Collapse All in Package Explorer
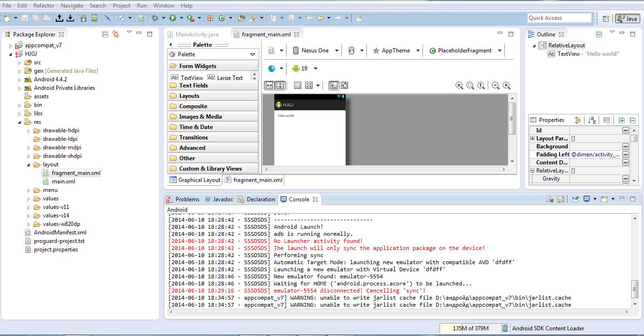This screenshot has height=336, width=644. pos(105,34)
